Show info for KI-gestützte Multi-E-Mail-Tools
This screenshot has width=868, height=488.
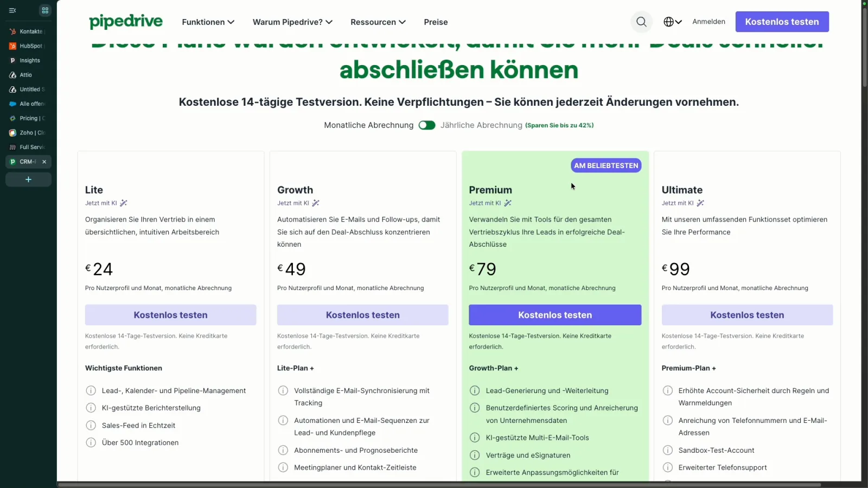475,438
